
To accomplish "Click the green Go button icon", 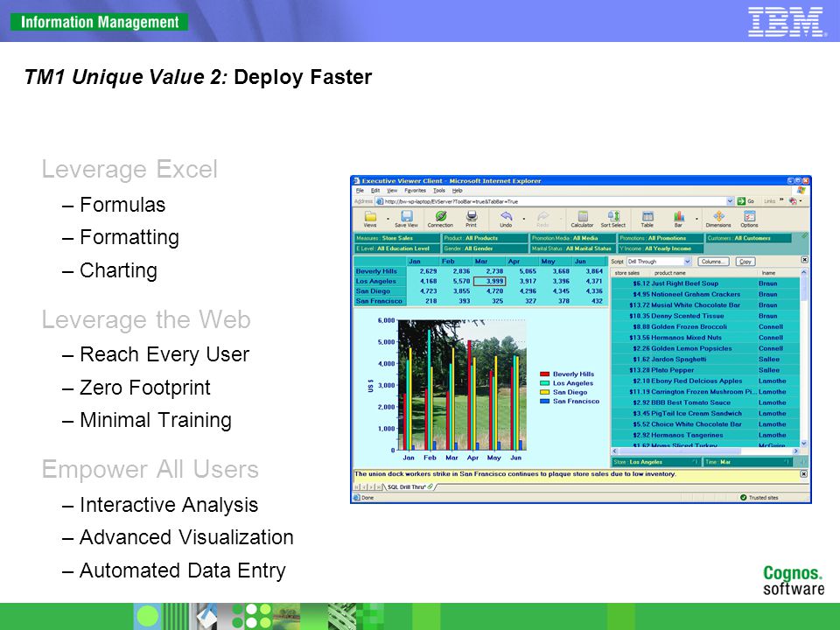I will pyautogui.click(x=741, y=201).
